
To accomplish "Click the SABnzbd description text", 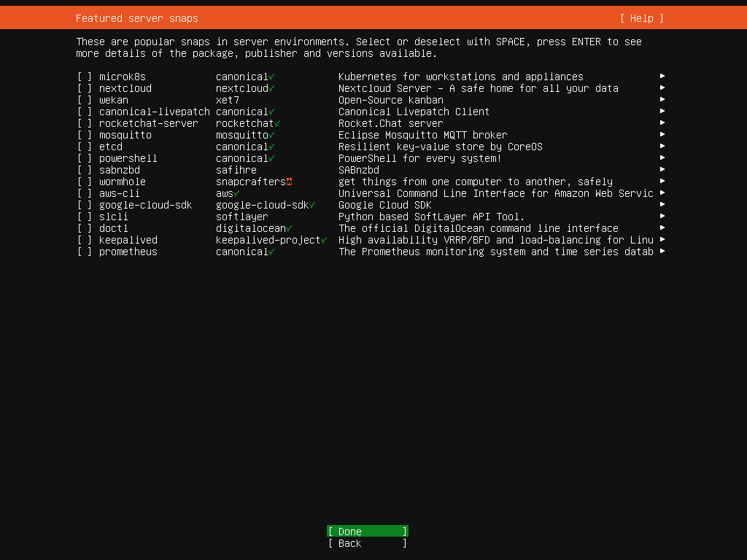I will coord(358,170).
